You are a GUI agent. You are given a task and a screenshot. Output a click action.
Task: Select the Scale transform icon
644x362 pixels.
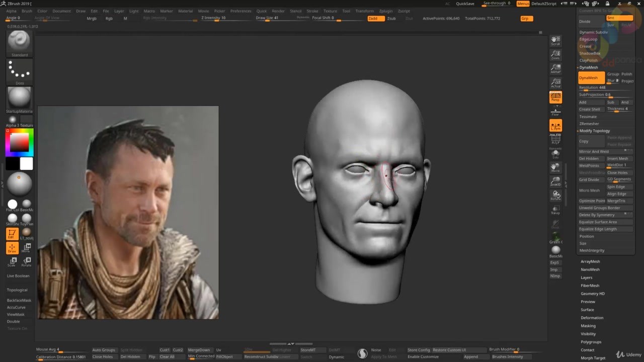click(x=12, y=261)
